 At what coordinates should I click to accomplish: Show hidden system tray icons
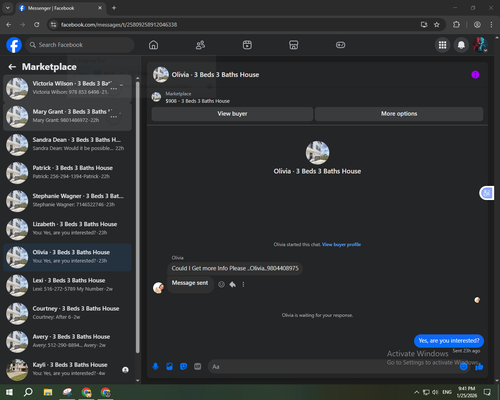[416, 392]
